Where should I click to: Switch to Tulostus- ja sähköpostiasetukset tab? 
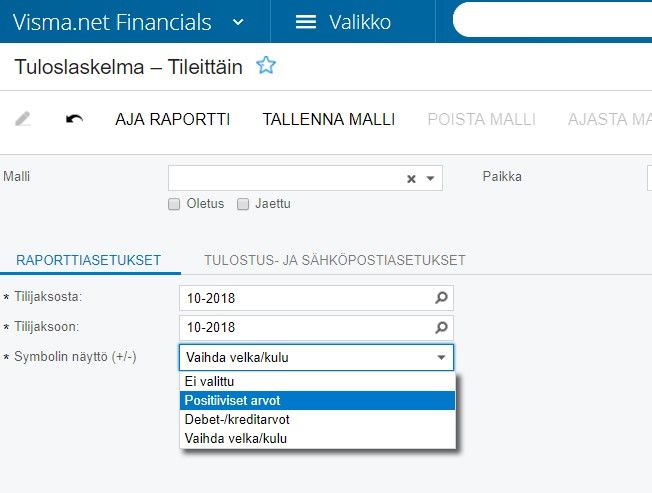click(335, 260)
